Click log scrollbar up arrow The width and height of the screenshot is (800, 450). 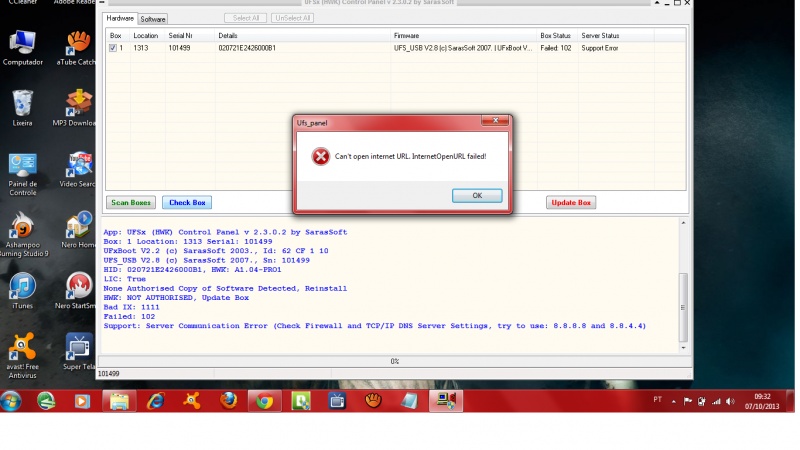click(x=683, y=223)
